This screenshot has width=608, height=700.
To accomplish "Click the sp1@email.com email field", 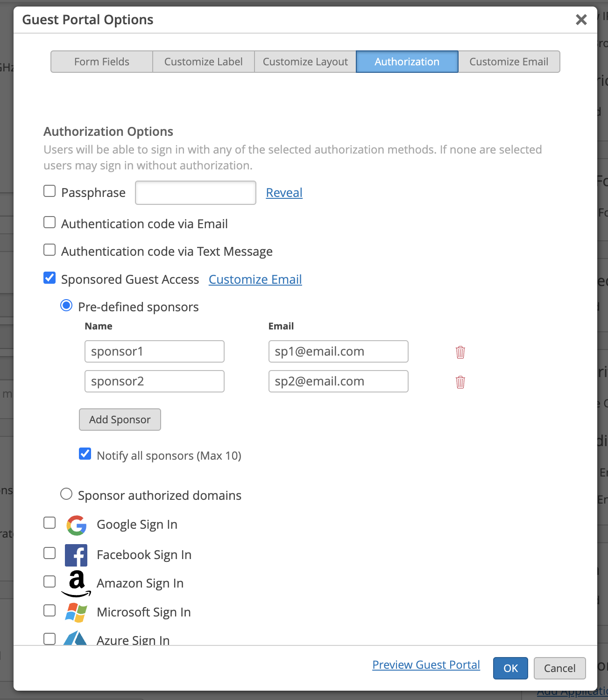I will click(x=338, y=351).
